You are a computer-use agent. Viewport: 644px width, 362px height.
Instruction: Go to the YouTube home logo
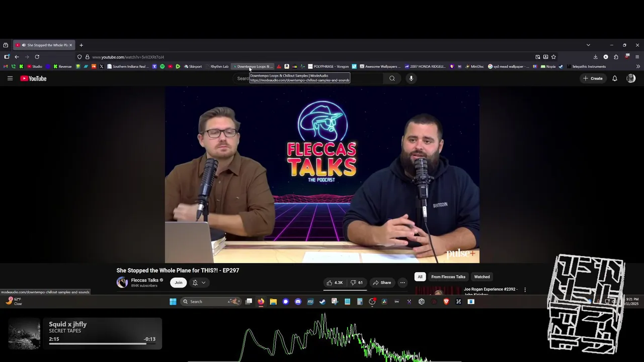33,78
